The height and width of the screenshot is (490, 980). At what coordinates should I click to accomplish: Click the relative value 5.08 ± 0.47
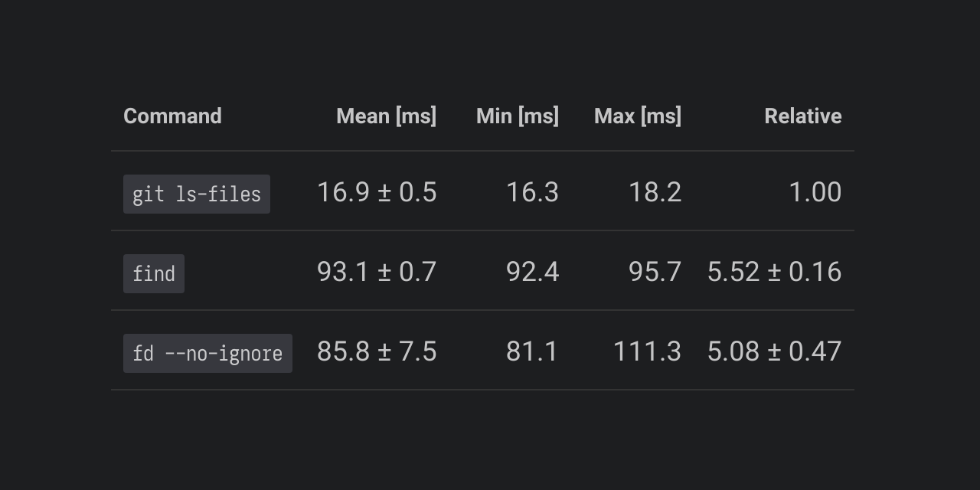click(x=774, y=351)
